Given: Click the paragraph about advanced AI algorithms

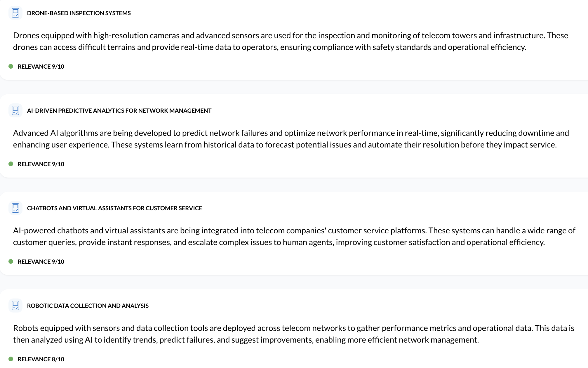Looking at the screenshot, I should tap(290, 139).
